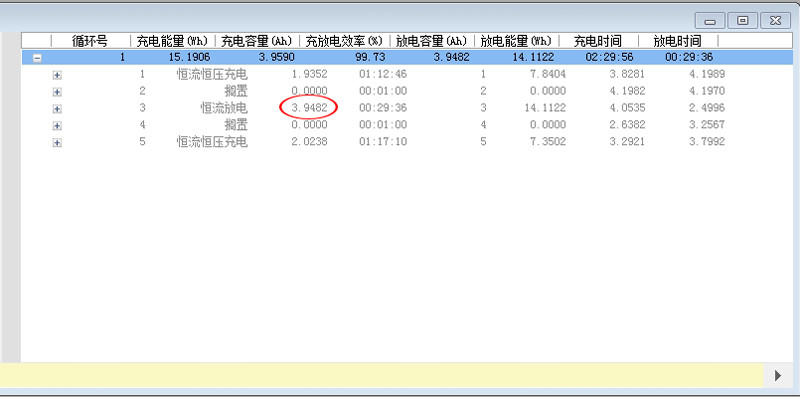
Task: Click the 放电容量(Ah) column header
Action: [x=432, y=41]
